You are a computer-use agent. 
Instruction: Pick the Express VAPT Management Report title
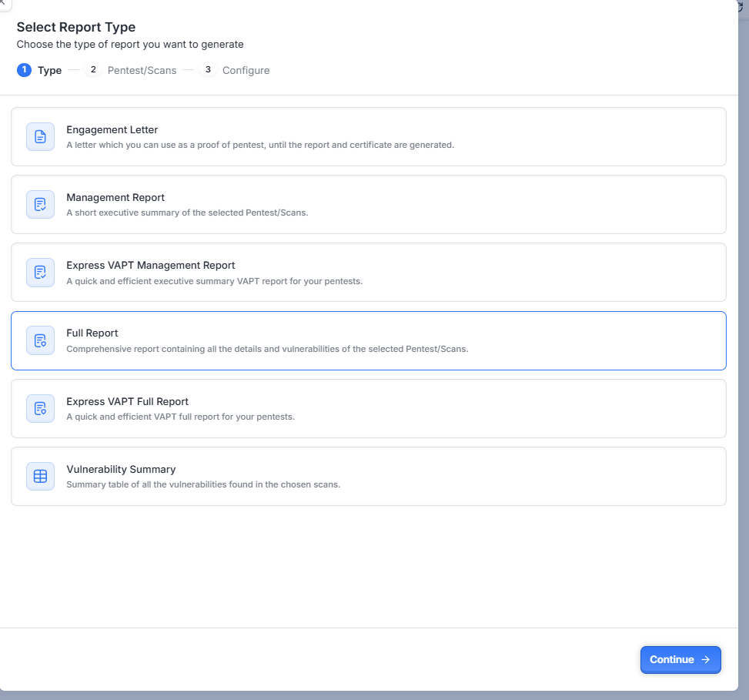point(150,265)
